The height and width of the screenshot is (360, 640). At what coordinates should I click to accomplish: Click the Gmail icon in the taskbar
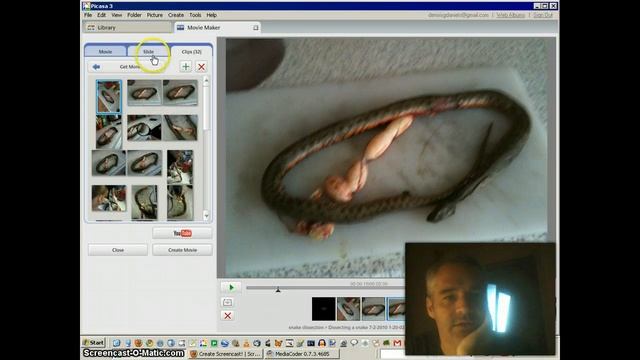click(x=397, y=343)
